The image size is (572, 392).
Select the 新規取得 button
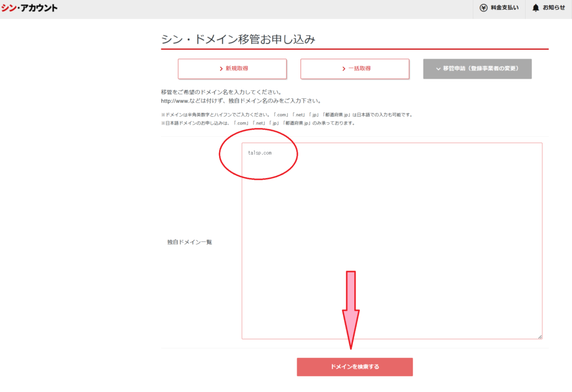tap(232, 69)
